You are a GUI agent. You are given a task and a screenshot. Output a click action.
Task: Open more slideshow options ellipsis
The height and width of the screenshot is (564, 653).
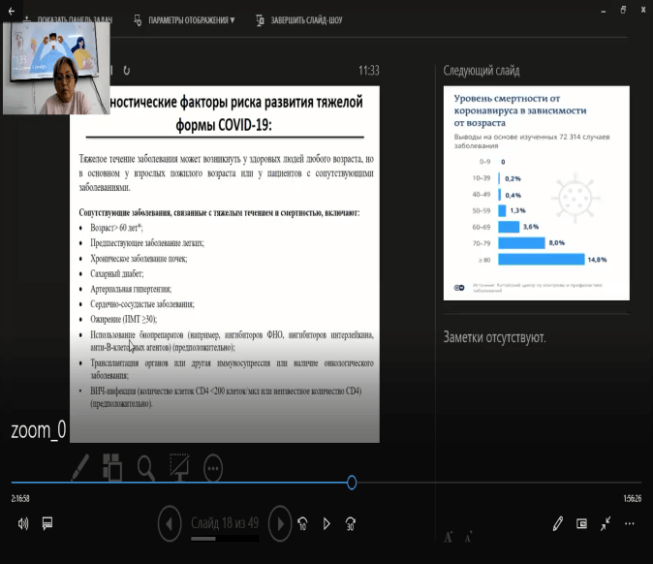tap(212, 465)
